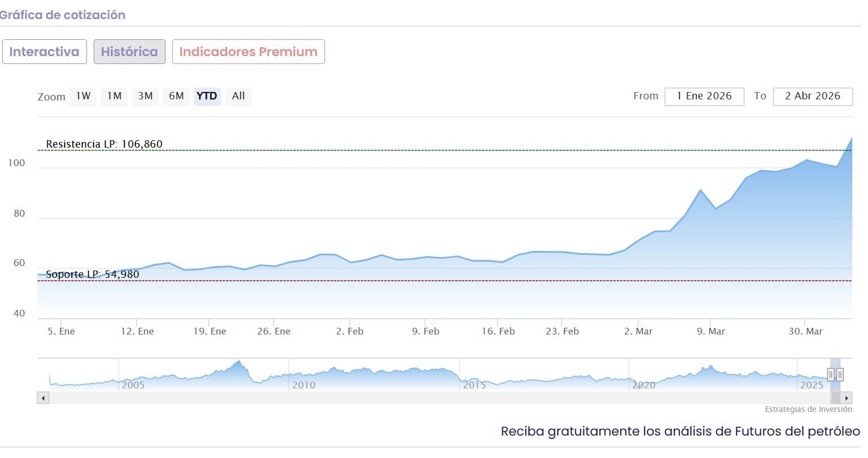The width and height of the screenshot is (868, 458).
Task: Click the right navigator range handle
Action: tap(840, 374)
